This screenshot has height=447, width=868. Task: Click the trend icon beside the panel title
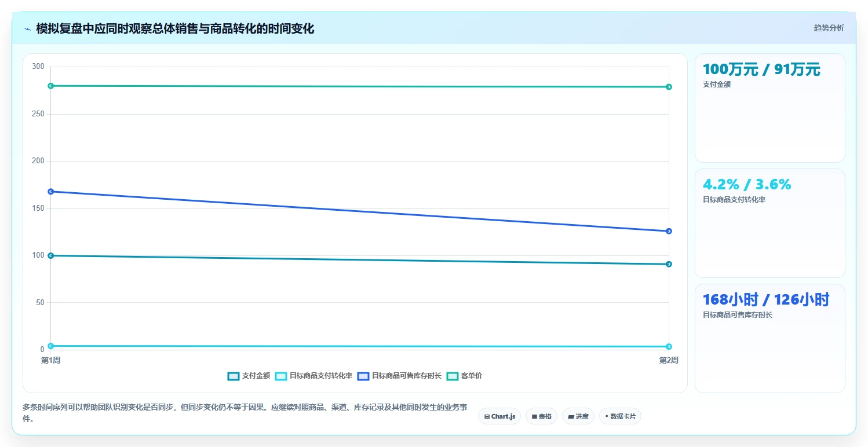pos(27,28)
